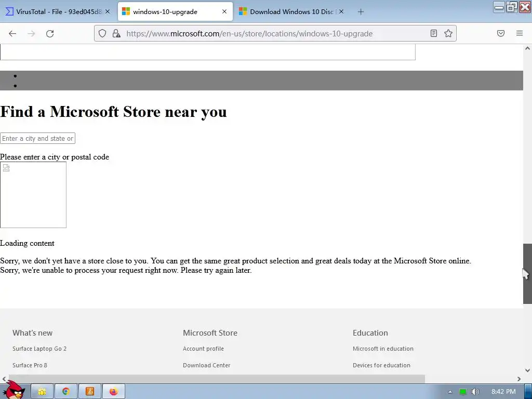The image size is (532, 399).
Task: Click the Education footer heading
Action: pyautogui.click(x=370, y=333)
